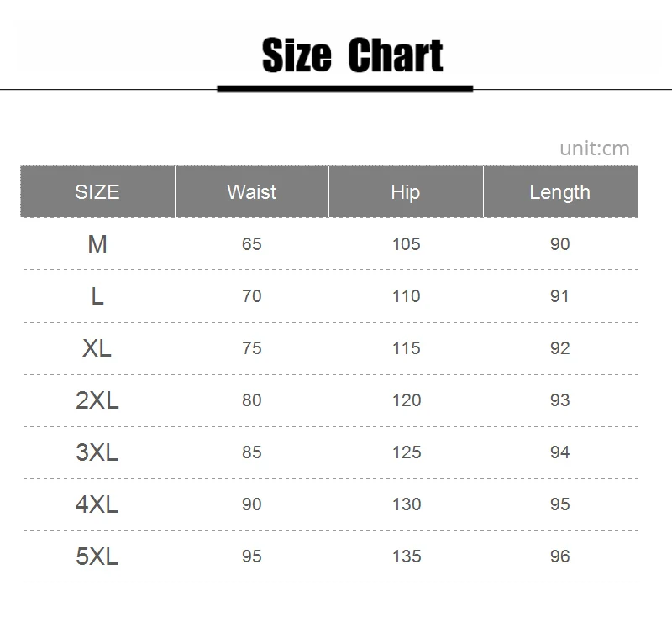Select the SIZE column header
672x627 pixels.
point(97,192)
